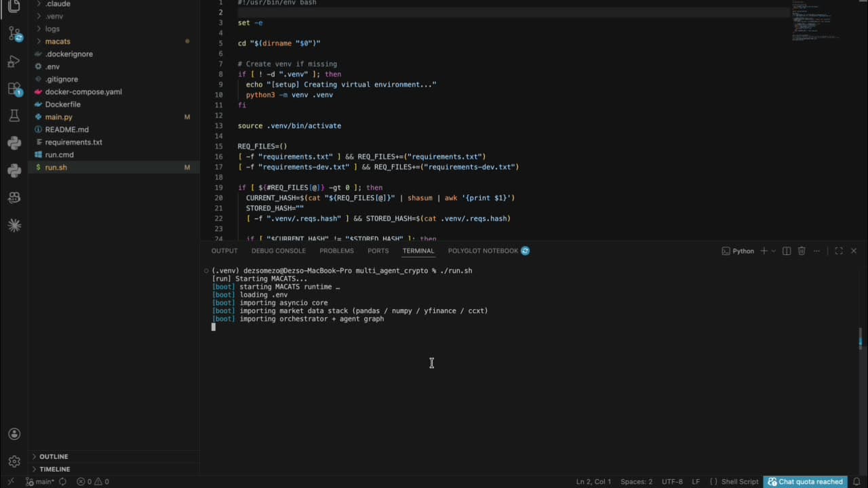Change indentation via Spaces: 2
Image resolution: width=868 pixels, height=488 pixels.
(x=636, y=482)
